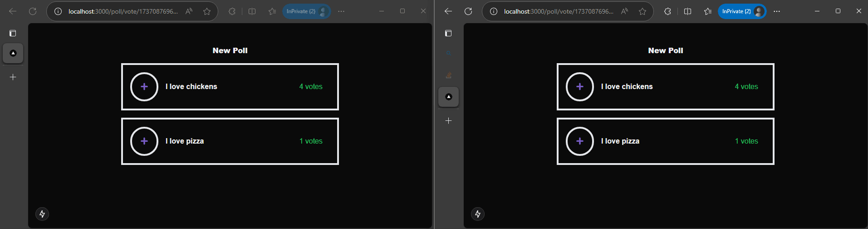Screen dimensions: 868x229
Task: Select the active poll tab in right vertical tabs
Action: 449,97
